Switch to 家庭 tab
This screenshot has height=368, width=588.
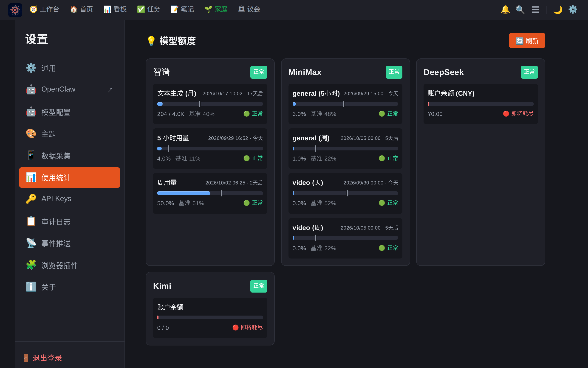point(216,9)
